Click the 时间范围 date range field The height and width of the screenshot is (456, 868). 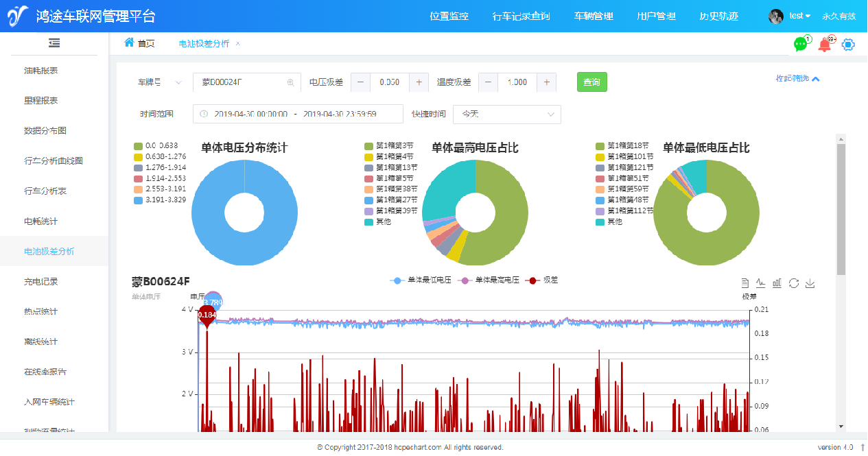tap(298, 115)
